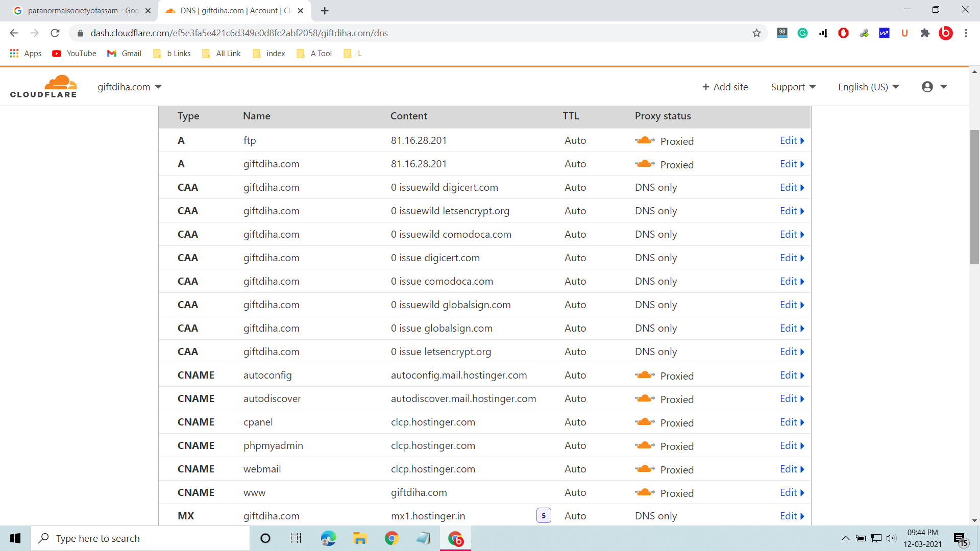Go back to the previous page
Viewport: 980px width, 551px height.
point(14,33)
